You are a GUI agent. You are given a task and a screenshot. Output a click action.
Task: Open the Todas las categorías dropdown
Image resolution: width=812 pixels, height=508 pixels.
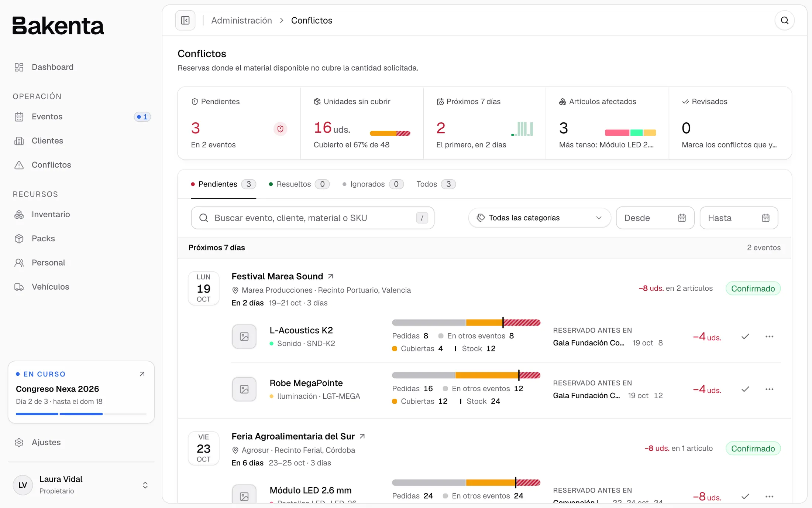click(x=539, y=218)
